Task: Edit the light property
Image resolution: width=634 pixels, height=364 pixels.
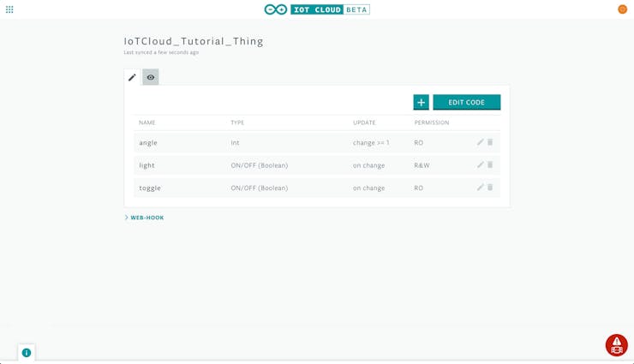Action: (x=481, y=164)
